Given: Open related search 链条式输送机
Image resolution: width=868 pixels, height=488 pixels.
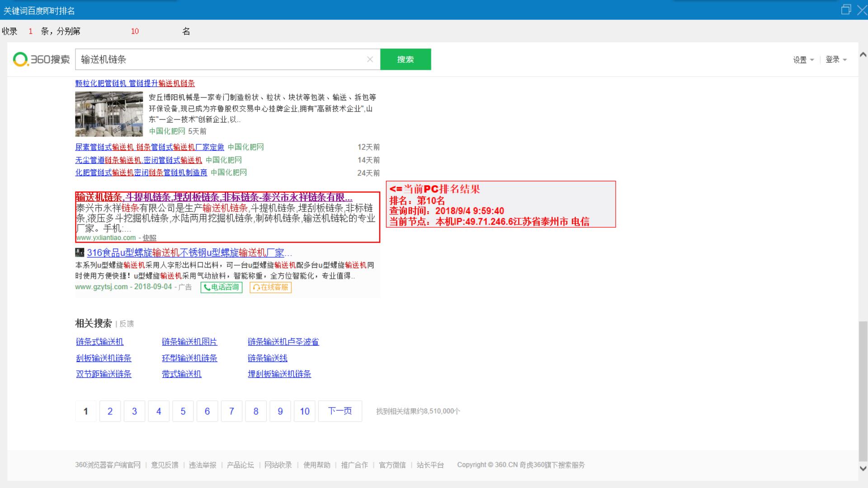Looking at the screenshot, I should (99, 342).
